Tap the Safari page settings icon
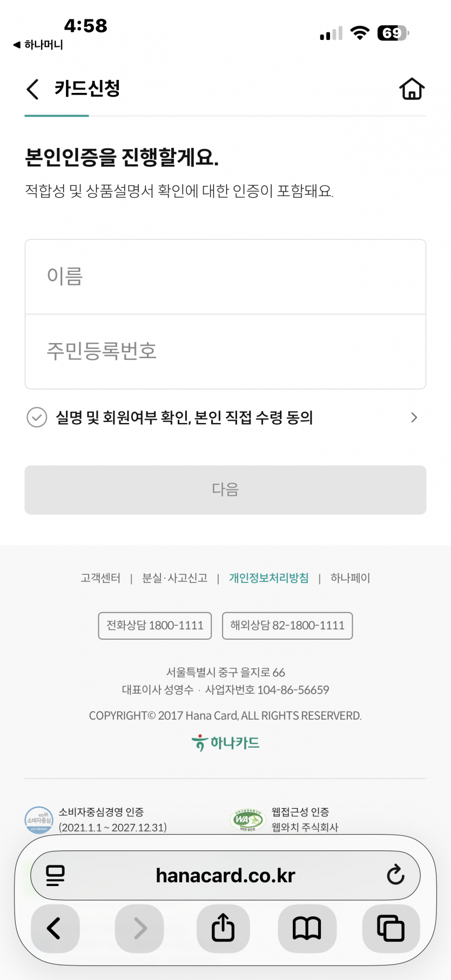Image resolution: width=451 pixels, height=980 pixels. (55, 875)
